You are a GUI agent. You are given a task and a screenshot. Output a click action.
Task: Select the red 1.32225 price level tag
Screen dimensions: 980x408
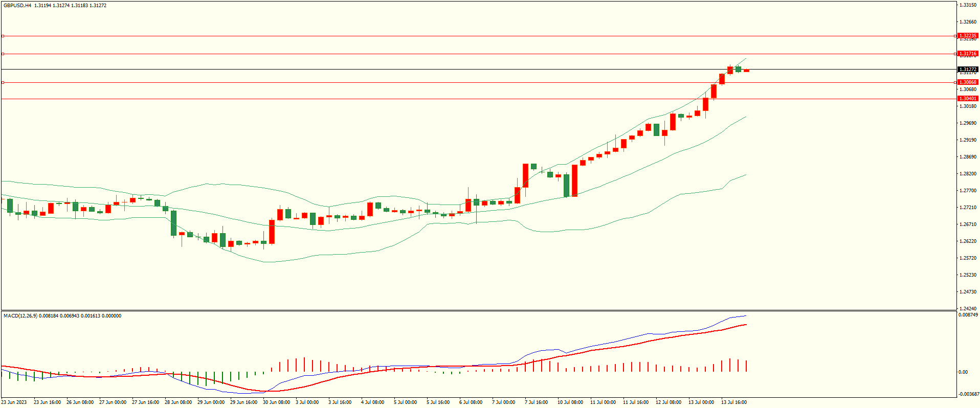coord(968,36)
